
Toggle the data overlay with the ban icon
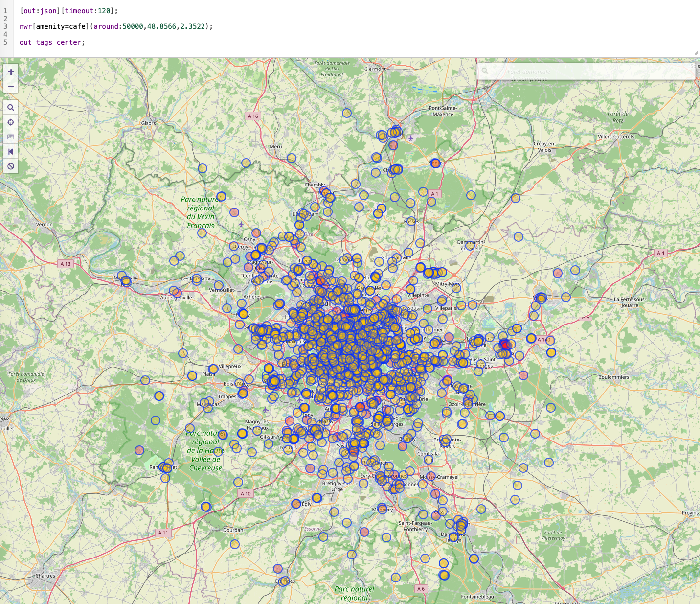[x=11, y=166]
